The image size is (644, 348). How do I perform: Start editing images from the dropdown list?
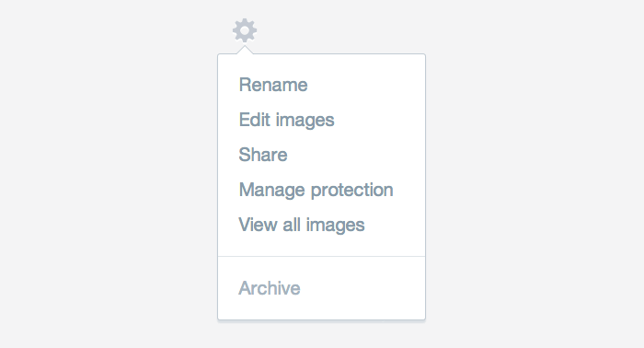coord(287,120)
